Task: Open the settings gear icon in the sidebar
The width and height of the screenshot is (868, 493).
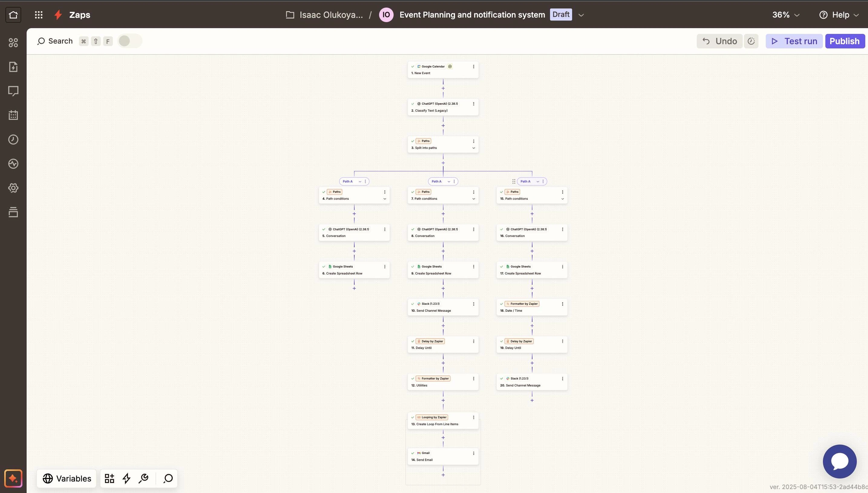Action: click(13, 188)
